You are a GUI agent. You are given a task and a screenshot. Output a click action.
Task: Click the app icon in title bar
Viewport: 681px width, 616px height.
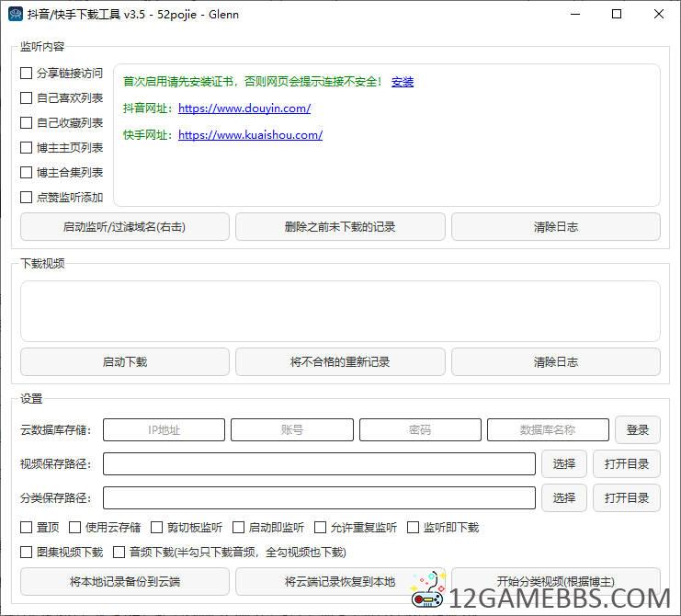pyautogui.click(x=15, y=14)
